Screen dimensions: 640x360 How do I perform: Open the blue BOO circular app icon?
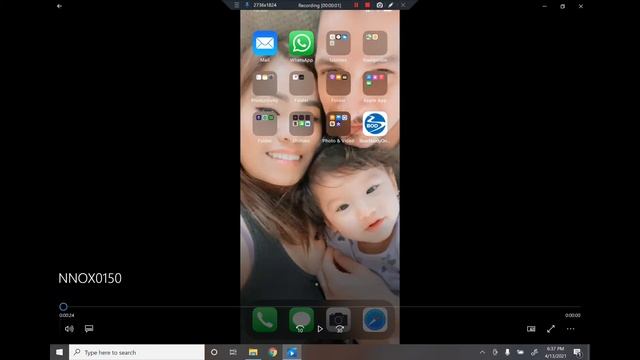(x=375, y=124)
